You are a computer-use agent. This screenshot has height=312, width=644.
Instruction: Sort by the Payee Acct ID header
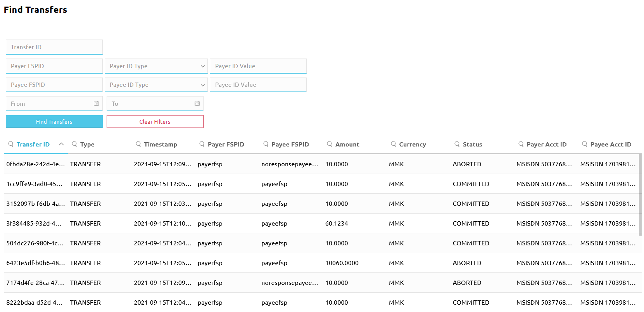[611, 145]
